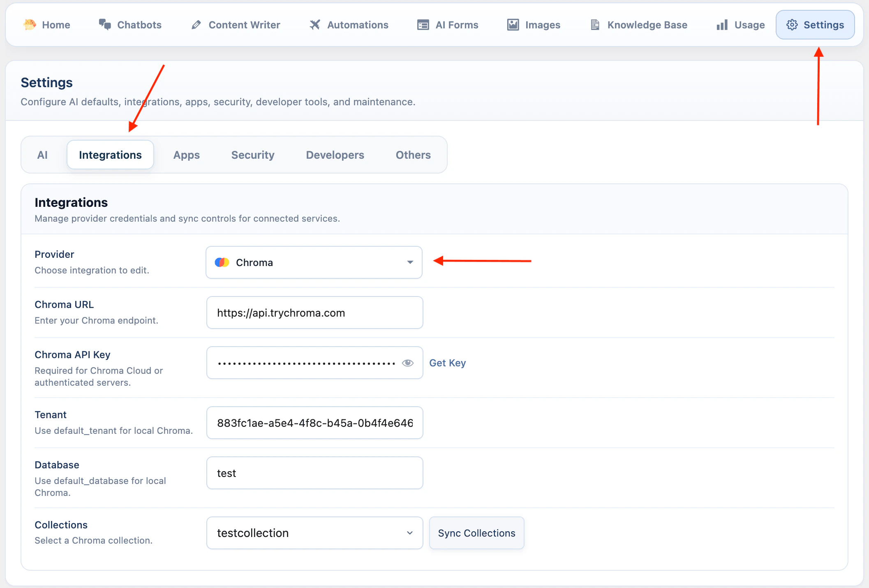Screen dimensions: 869x588
Task: Click the Usage bar chart icon
Action: click(x=722, y=25)
